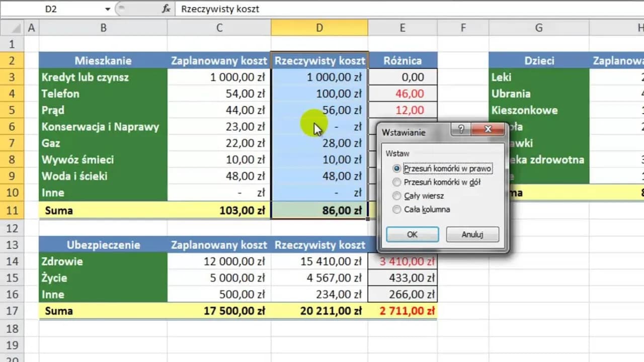Choose the 'Przesuń komórki w dół' option
This screenshot has width=644, height=362.
397,183
